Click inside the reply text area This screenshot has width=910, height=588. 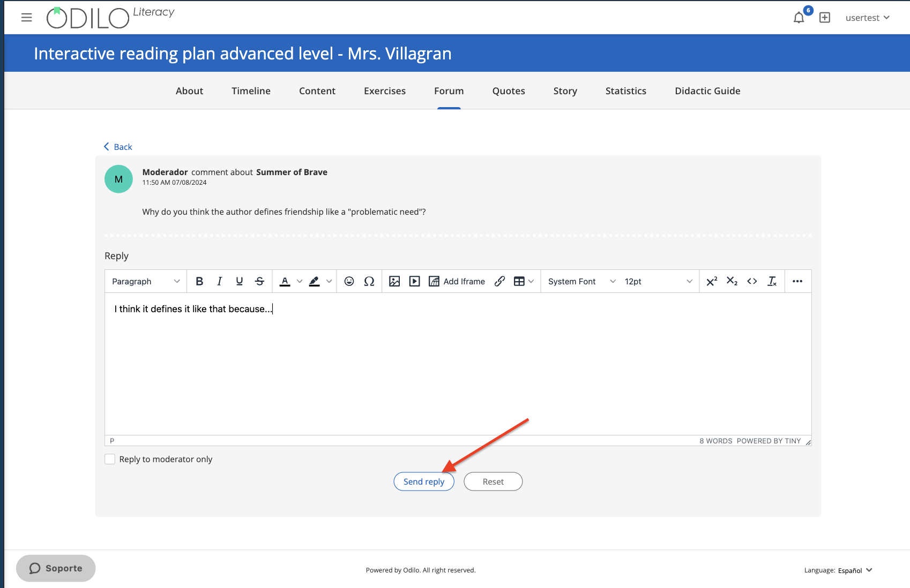458,364
